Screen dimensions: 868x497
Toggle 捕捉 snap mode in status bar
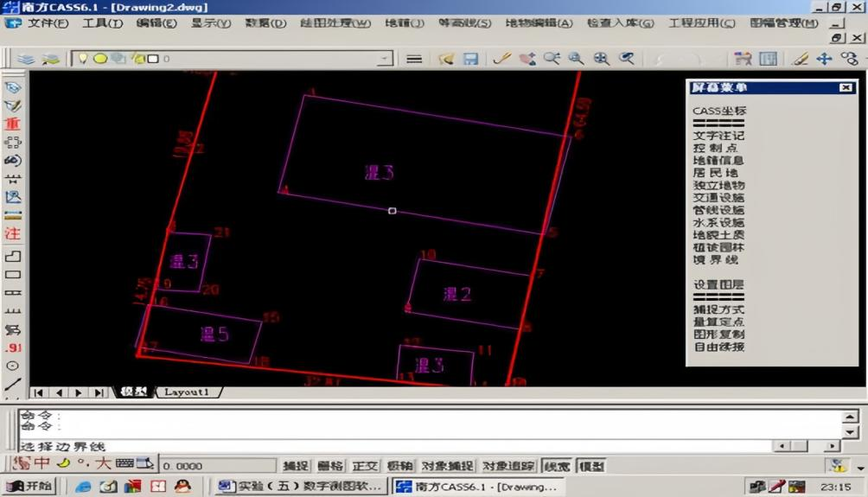pyautogui.click(x=296, y=466)
